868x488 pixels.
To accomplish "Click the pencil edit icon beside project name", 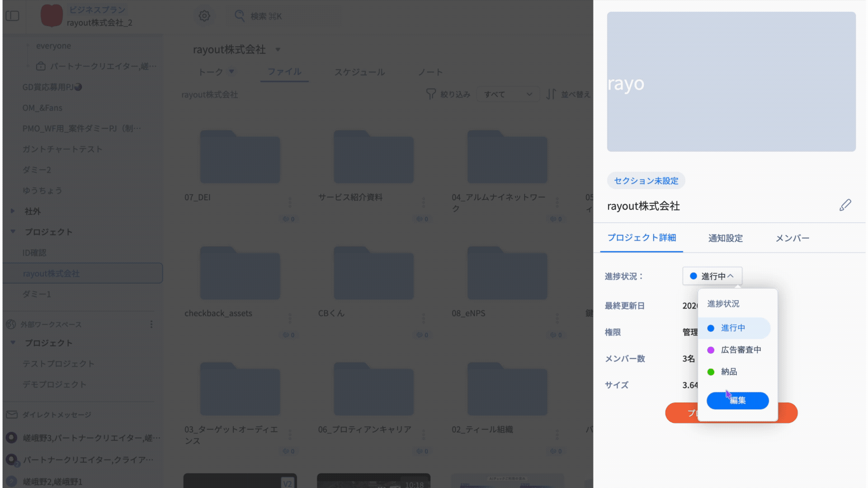I will click(x=845, y=205).
